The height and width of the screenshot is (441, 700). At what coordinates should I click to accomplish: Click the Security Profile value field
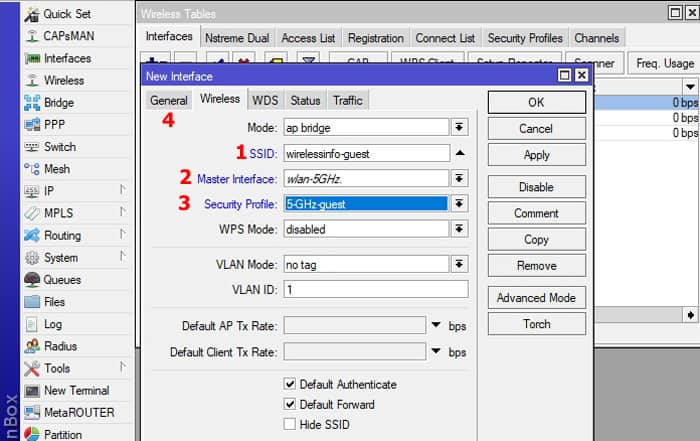coord(366,204)
